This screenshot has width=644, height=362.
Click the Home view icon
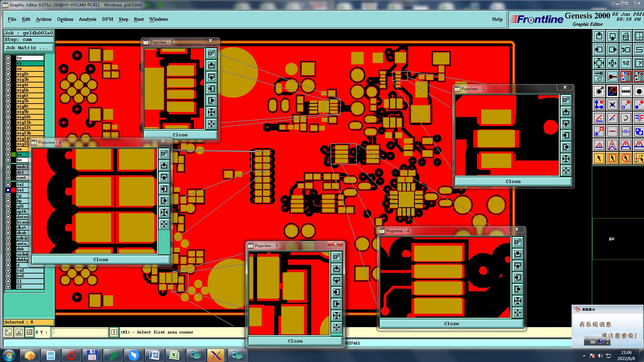626,36
